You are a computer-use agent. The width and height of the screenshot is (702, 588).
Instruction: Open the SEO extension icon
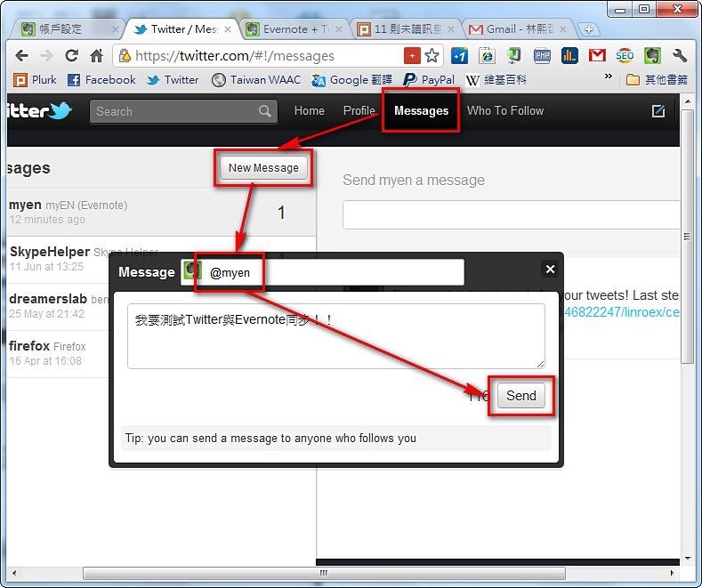point(625,55)
